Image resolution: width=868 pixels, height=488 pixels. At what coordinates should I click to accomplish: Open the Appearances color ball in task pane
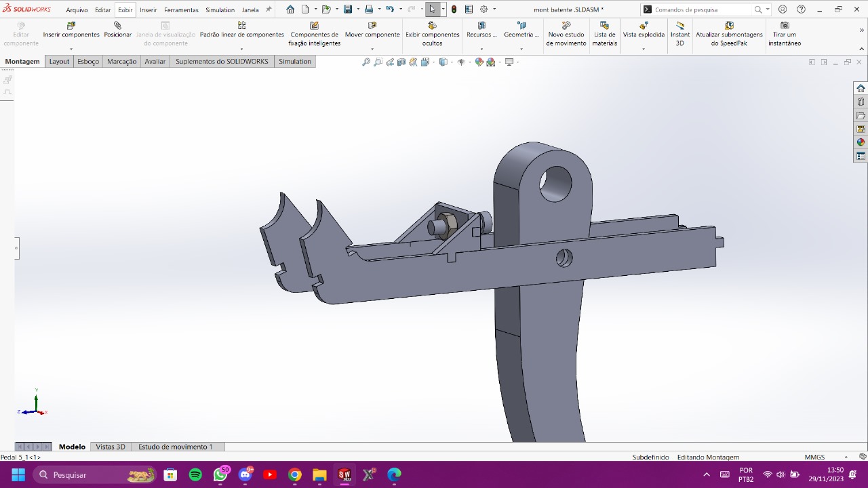pyautogui.click(x=861, y=142)
